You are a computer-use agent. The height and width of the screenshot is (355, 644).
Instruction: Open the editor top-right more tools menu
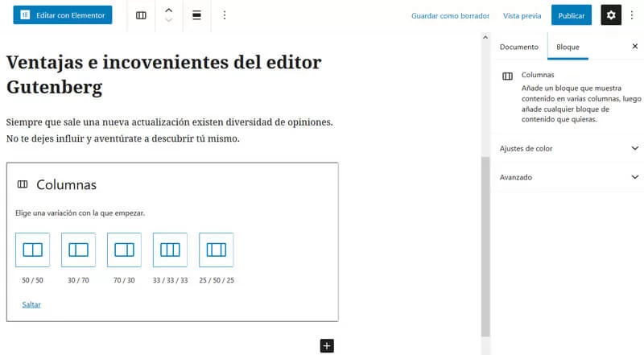point(632,15)
